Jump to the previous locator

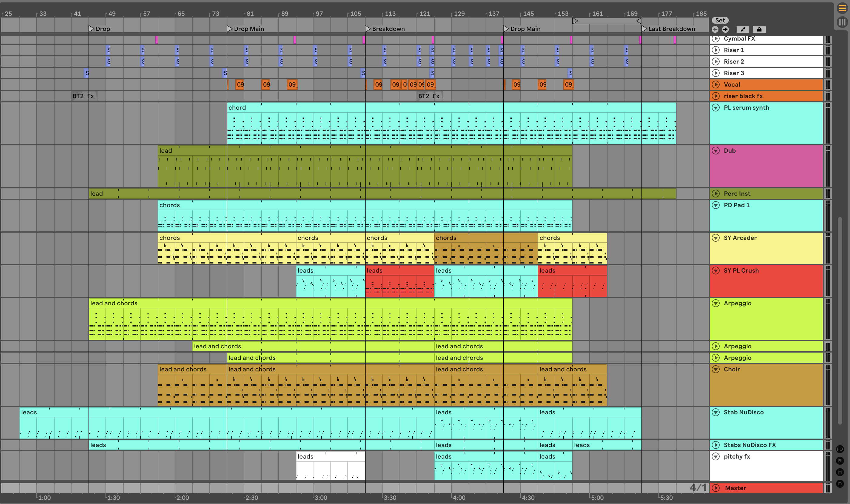click(x=715, y=30)
